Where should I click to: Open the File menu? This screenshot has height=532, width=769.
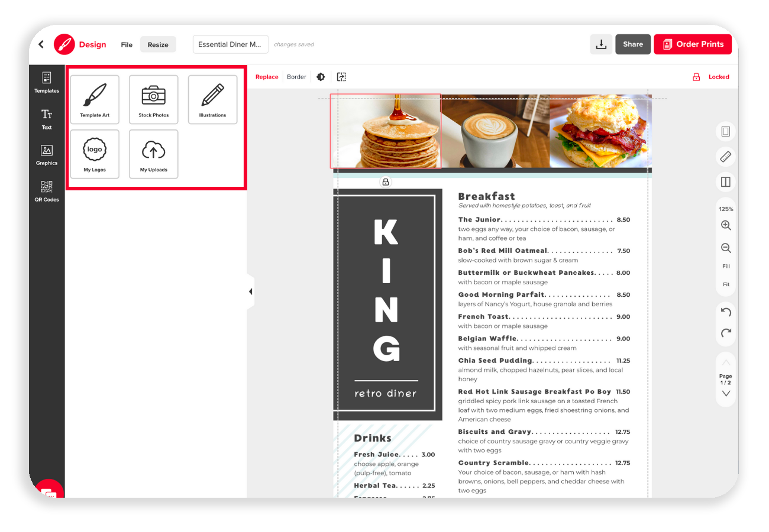127,45
